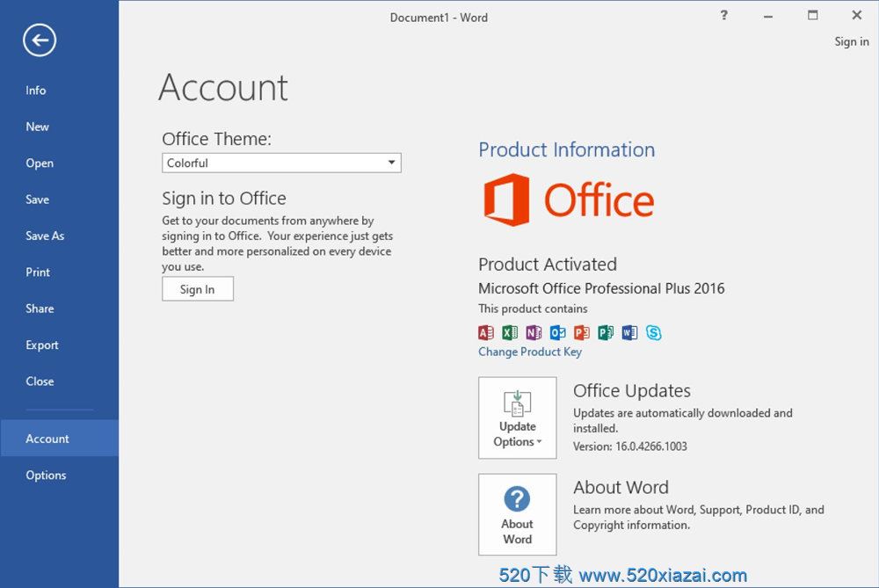Click the 'This product contains' text

534,309
